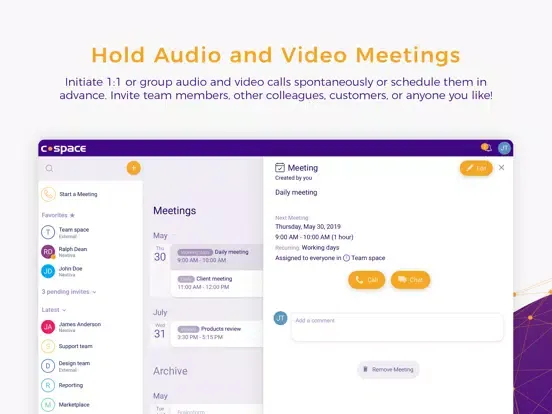Click the Ralph Dean name text

tap(73, 249)
